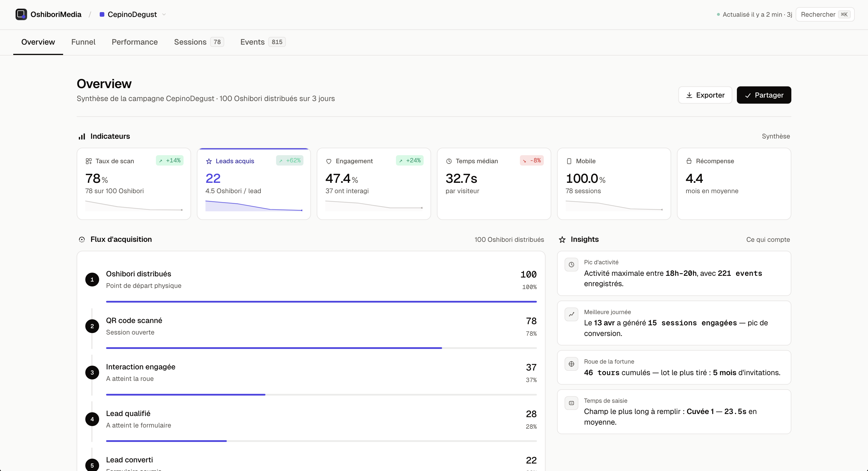This screenshot has height=471, width=868.
Task: Click the download icon in Exporter
Action: 689,95
